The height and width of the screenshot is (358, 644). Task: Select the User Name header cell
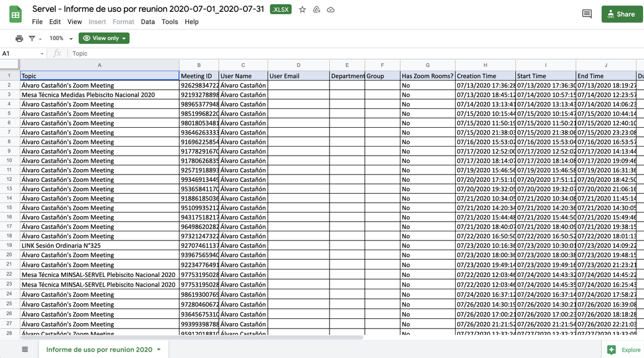[x=243, y=76]
